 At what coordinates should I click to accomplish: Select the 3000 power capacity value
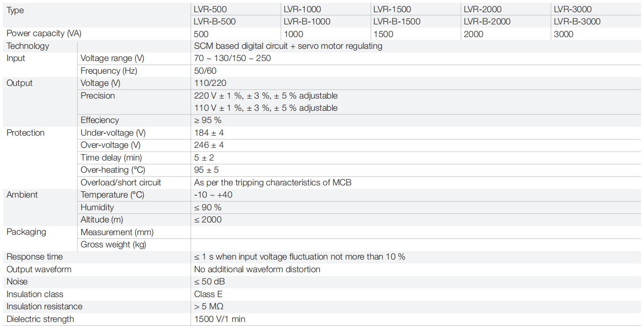pyautogui.click(x=563, y=34)
